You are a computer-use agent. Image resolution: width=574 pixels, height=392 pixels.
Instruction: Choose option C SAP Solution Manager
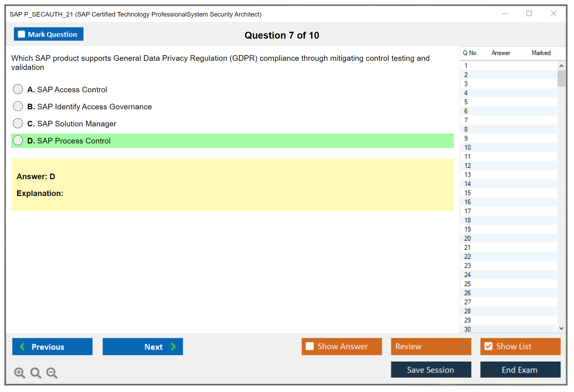click(18, 123)
